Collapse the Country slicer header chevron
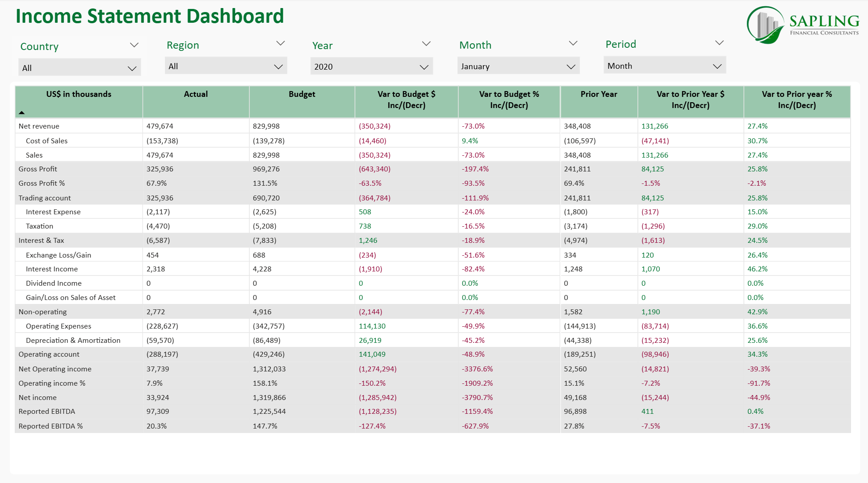868x483 pixels. tap(134, 45)
